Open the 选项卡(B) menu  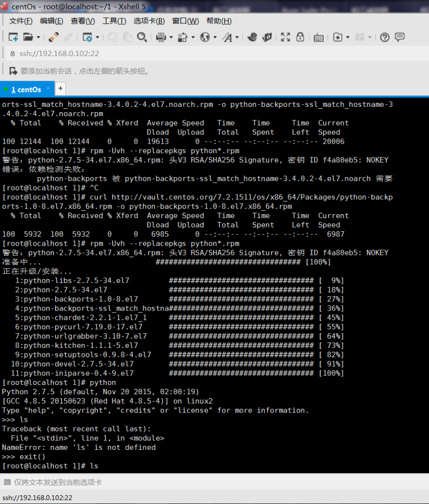point(149,21)
